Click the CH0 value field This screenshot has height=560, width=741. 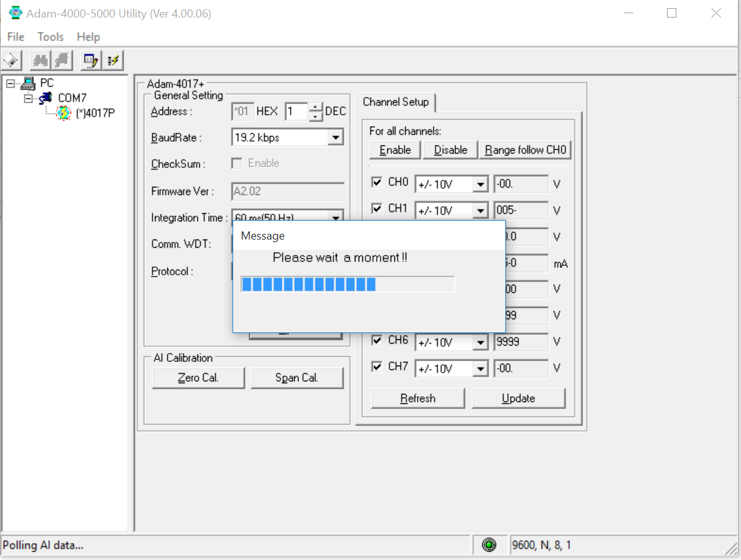coord(521,184)
